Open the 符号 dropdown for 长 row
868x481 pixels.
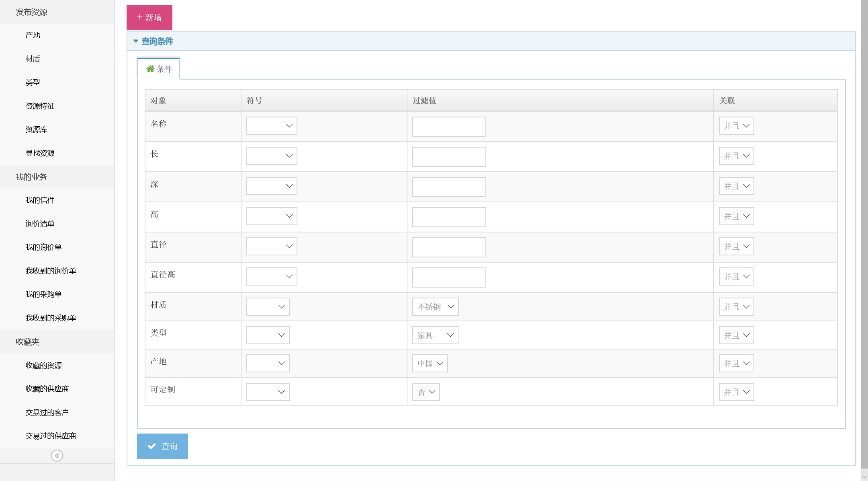(272, 156)
